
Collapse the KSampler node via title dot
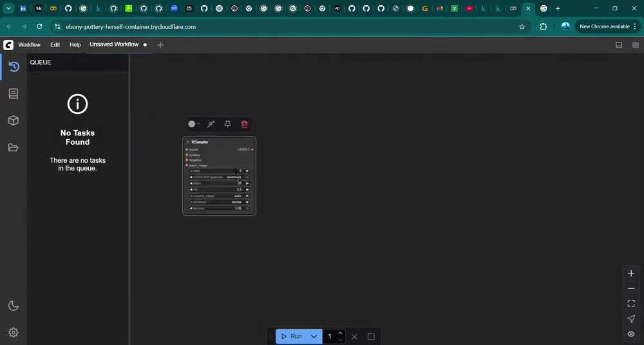click(x=187, y=142)
